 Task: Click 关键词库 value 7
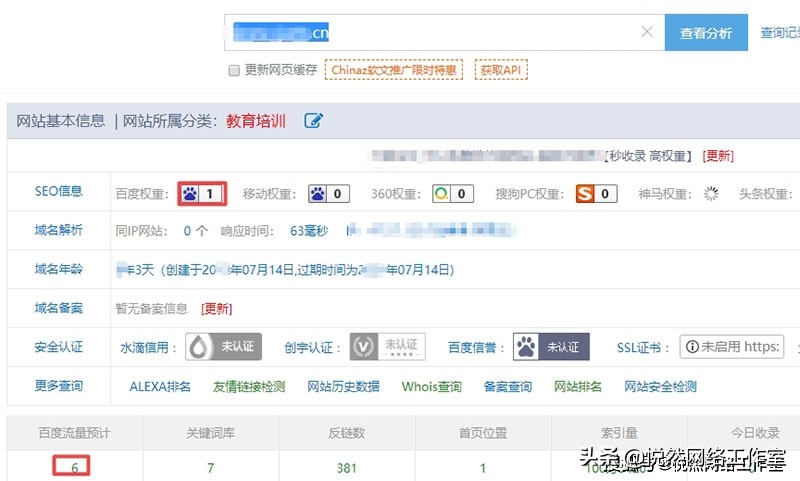(211, 468)
